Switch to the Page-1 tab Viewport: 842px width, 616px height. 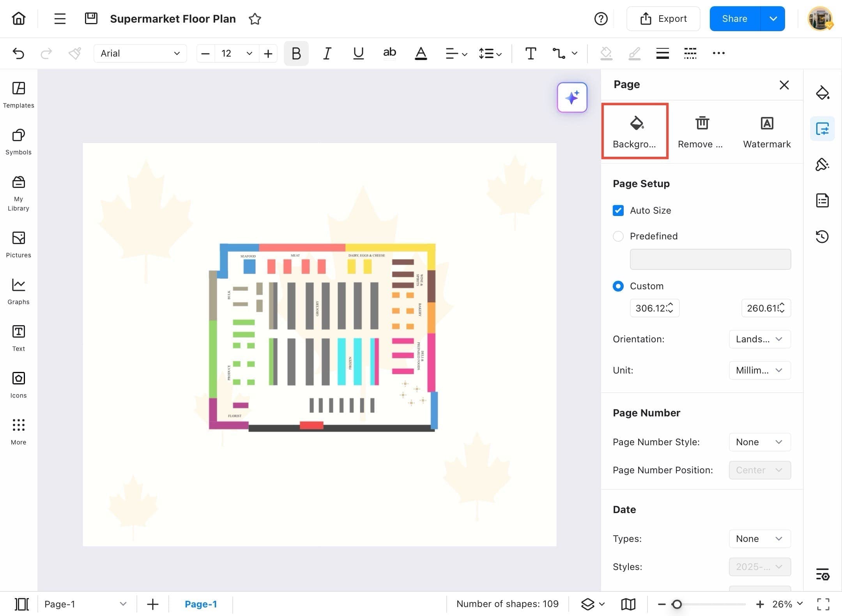tap(200, 604)
